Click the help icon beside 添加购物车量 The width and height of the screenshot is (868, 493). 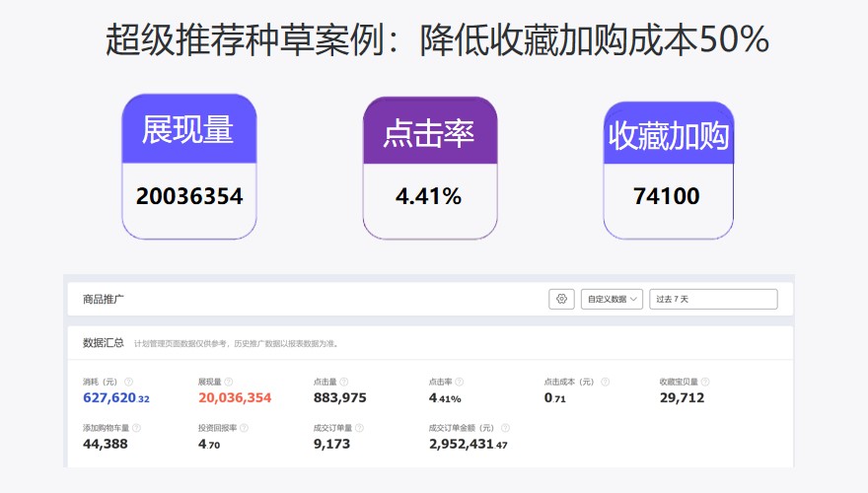click(x=136, y=428)
